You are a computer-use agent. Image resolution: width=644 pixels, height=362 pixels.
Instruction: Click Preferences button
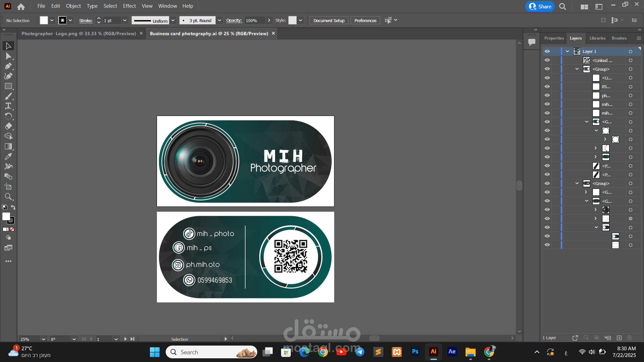pos(365,20)
